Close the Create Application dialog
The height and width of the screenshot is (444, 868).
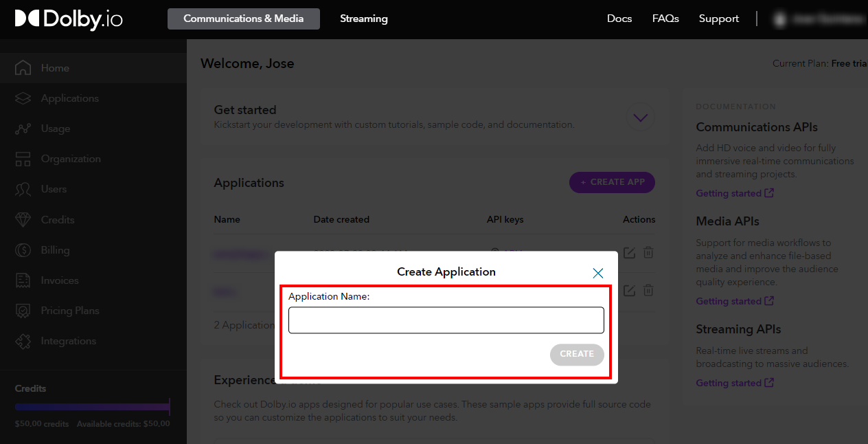597,273
